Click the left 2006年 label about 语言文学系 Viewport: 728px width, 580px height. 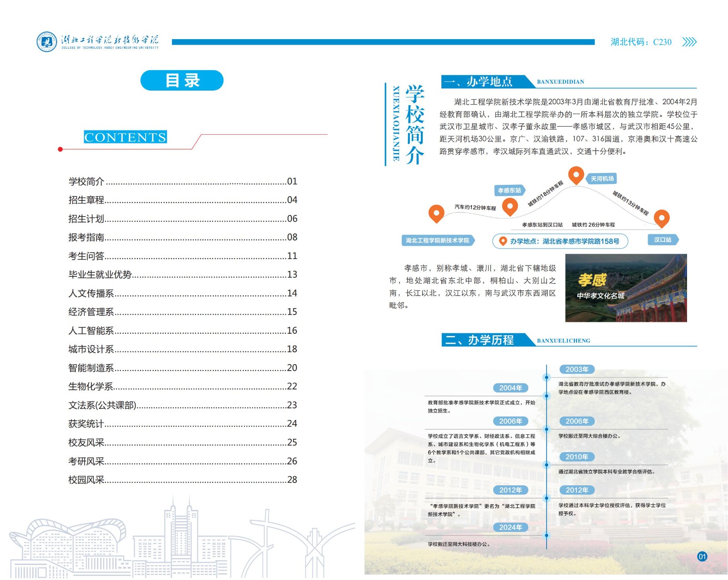coord(511,421)
